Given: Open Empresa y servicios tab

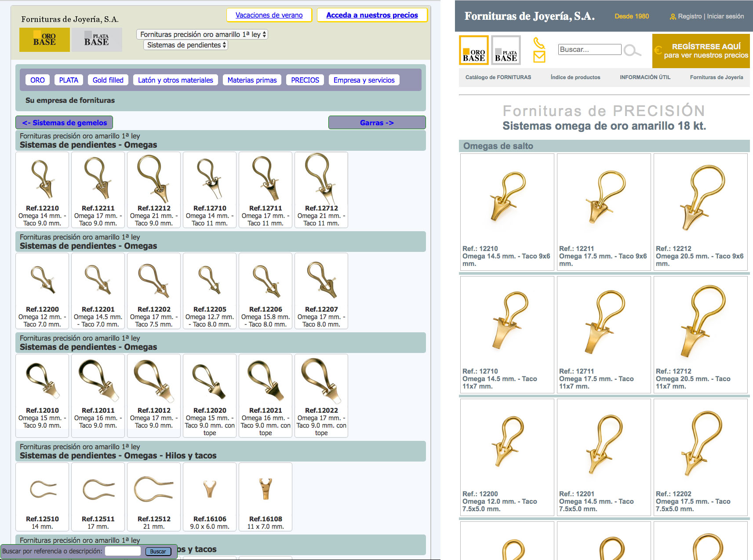Looking at the screenshot, I should (364, 80).
